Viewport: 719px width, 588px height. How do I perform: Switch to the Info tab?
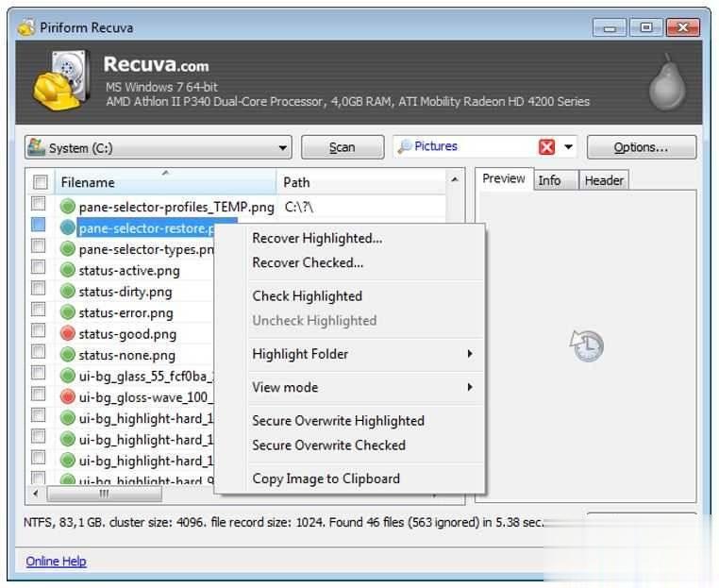click(556, 180)
